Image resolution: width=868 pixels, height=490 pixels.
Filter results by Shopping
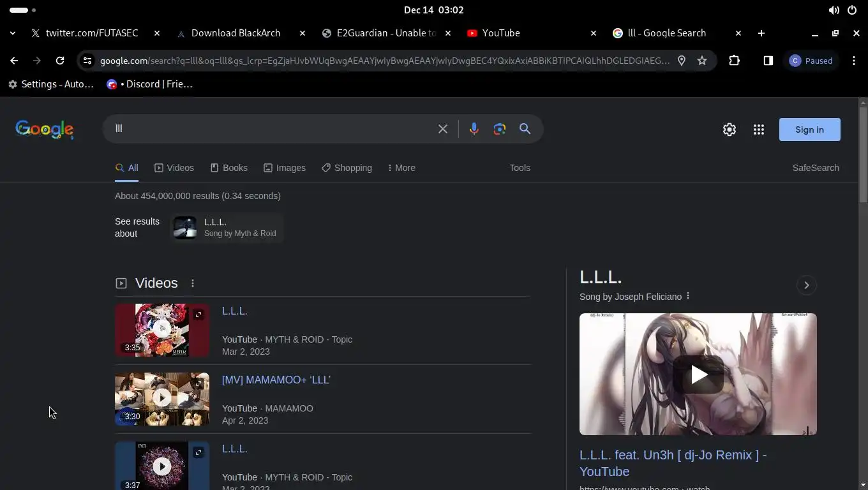tap(347, 168)
